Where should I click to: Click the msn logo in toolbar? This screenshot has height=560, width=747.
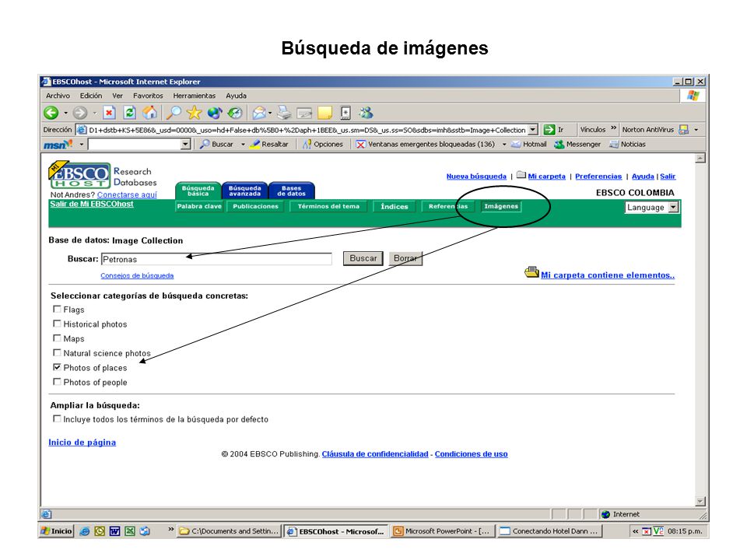[58, 144]
